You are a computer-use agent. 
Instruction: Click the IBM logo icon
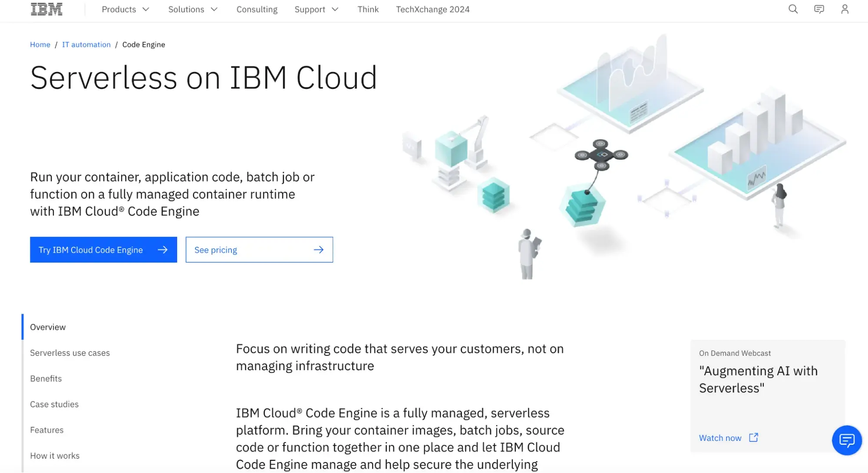pyautogui.click(x=46, y=9)
